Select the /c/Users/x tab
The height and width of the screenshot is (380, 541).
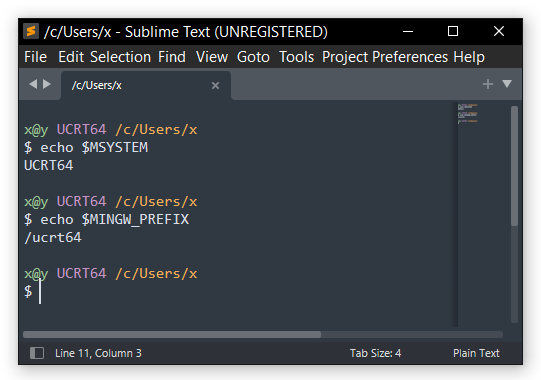pos(146,85)
